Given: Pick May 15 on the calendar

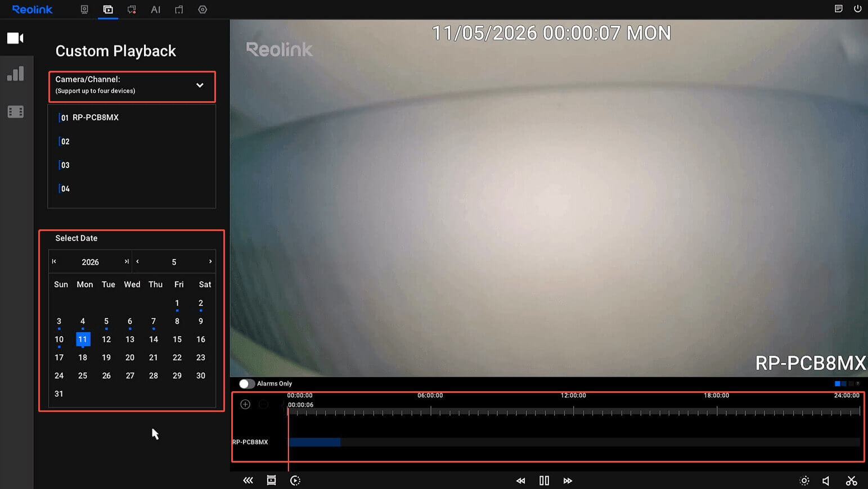Looking at the screenshot, I should (x=177, y=339).
